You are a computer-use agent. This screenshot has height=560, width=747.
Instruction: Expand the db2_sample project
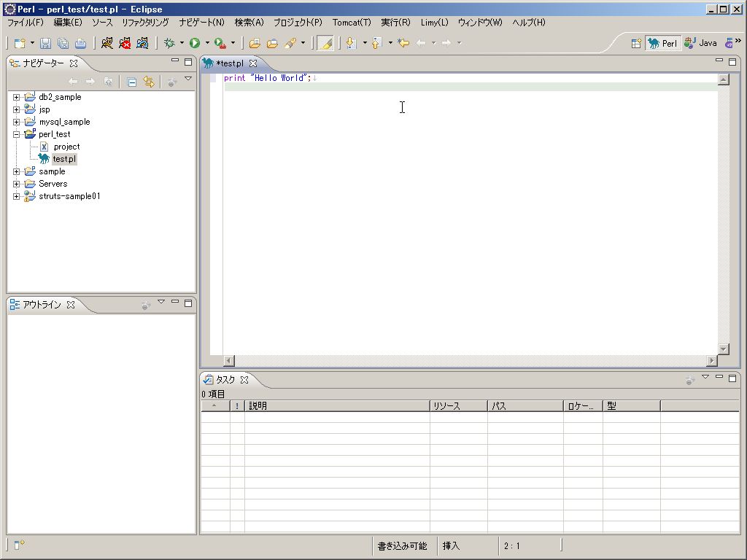tap(16, 97)
